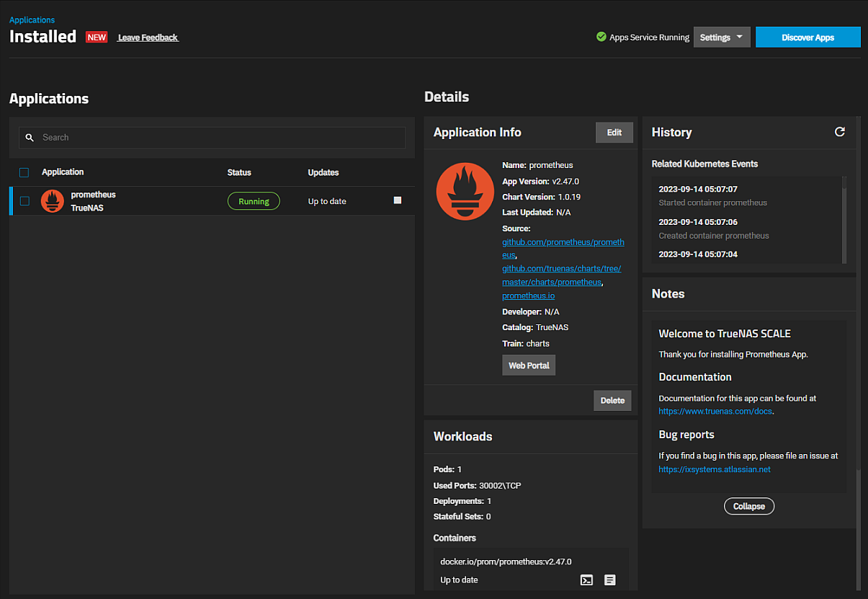This screenshot has height=599, width=868.
Task: Click the prometheus flame icon in list row
Action: tap(53, 201)
